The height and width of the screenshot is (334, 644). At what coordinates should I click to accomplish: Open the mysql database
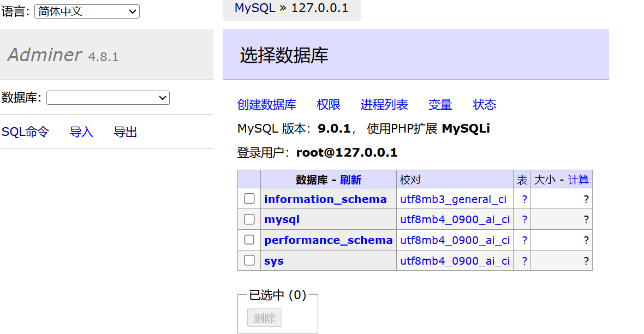point(282,220)
